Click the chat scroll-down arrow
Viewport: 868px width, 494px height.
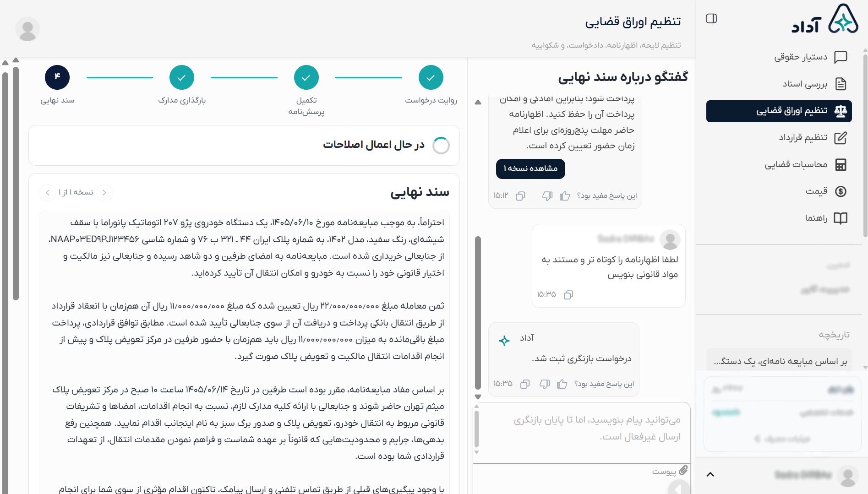click(x=478, y=397)
